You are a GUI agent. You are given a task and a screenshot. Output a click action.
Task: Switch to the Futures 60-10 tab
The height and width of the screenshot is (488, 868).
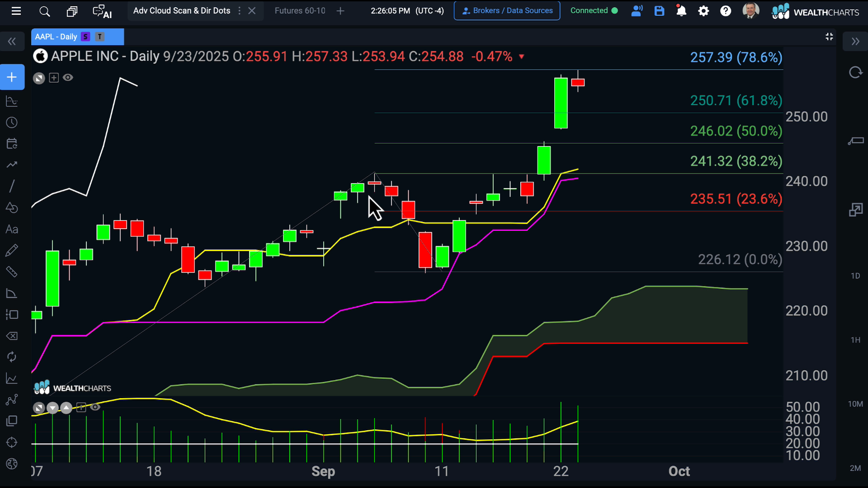[x=300, y=11]
